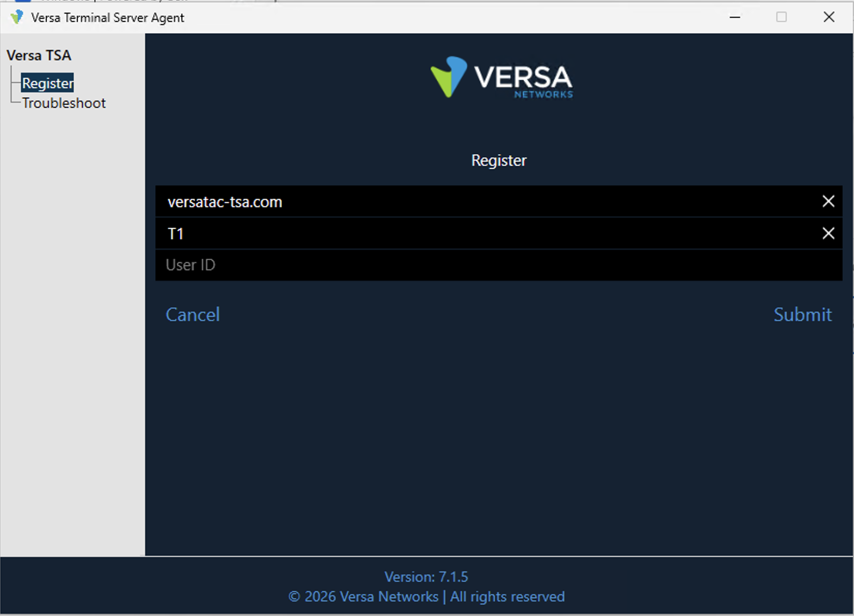This screenshot has width=854, height=616.
Task: Click the Versa Networks logo
Action: coord(502,77)
